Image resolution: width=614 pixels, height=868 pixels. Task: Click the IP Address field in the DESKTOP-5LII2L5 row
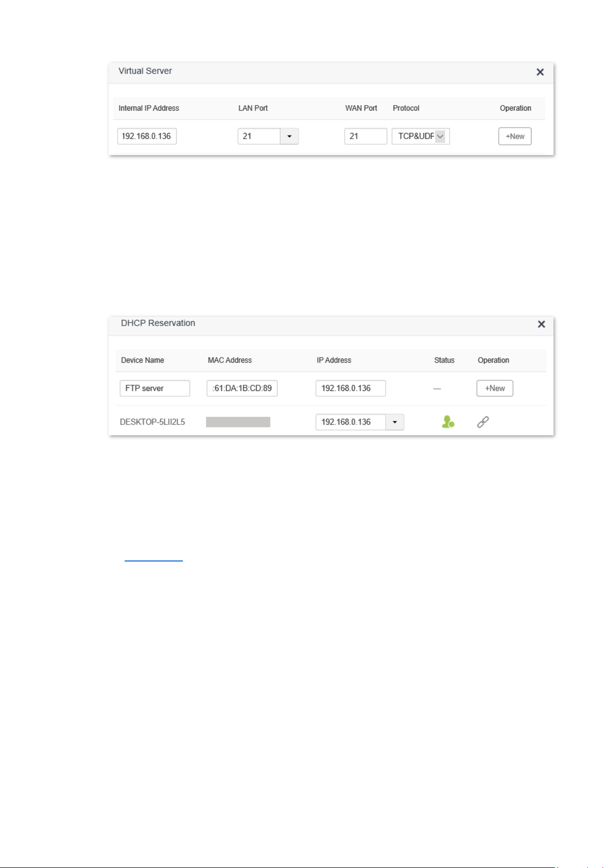pos(351,422)
